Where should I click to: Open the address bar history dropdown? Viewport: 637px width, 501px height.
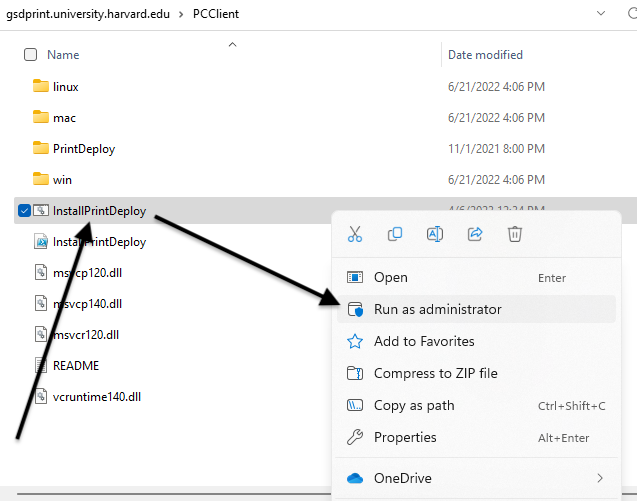[600, 14]
